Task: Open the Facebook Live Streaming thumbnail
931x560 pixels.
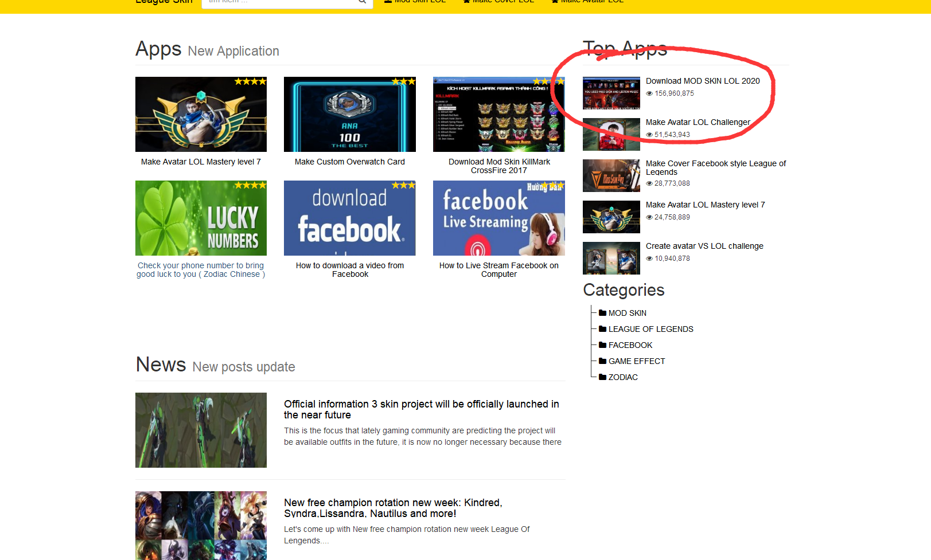Action: point(499,218)
